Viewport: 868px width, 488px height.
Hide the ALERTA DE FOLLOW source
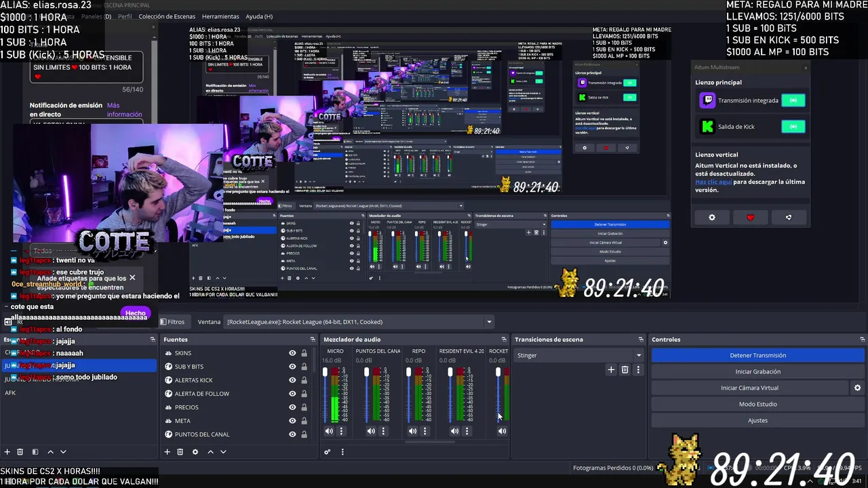coord(292,394)
